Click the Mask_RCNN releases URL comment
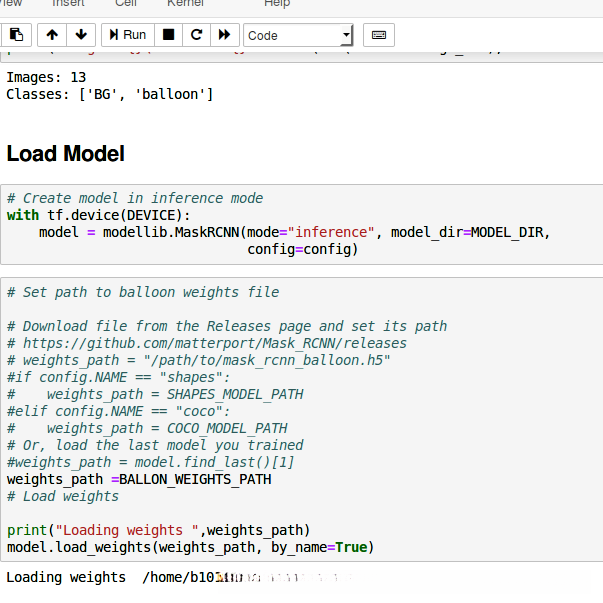The image size is (603, 603). pos(207,343)
